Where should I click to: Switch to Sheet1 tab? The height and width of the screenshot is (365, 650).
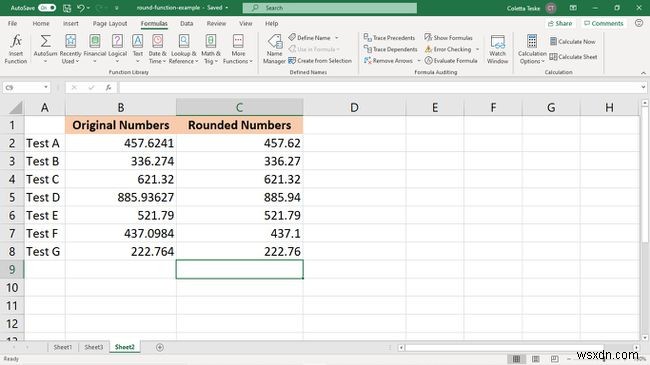[63, 347]
